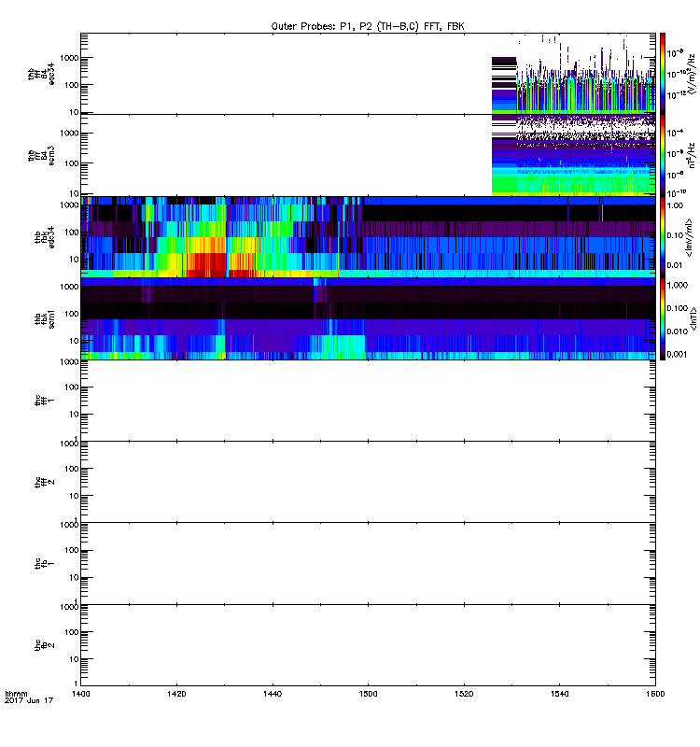Click the "0.10" tick on <|mV/m|> color bar

(x=675, y=235)
